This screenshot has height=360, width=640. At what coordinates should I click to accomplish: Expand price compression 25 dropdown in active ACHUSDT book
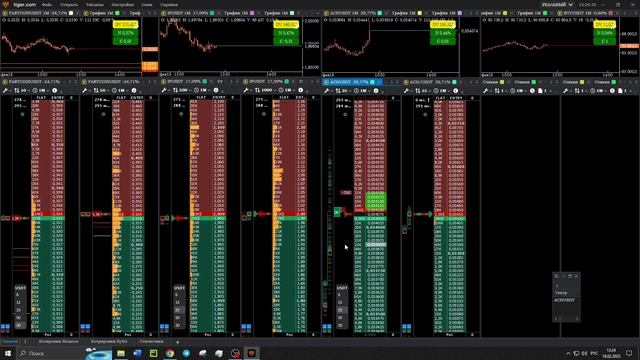click(343, 91)
